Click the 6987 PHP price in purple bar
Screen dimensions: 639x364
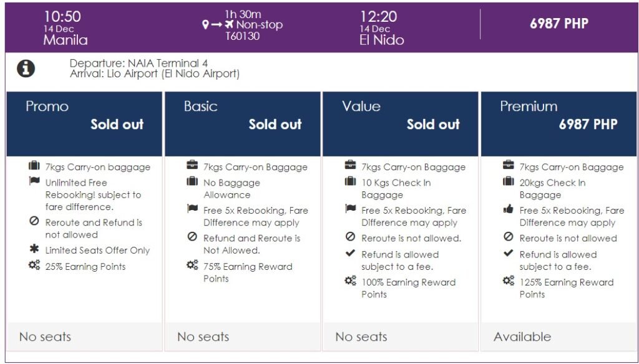coord(559,24)
